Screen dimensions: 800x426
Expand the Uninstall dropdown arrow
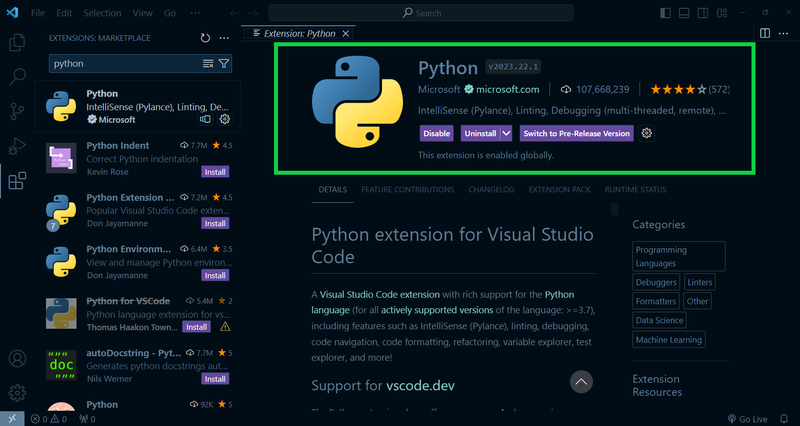506,133
